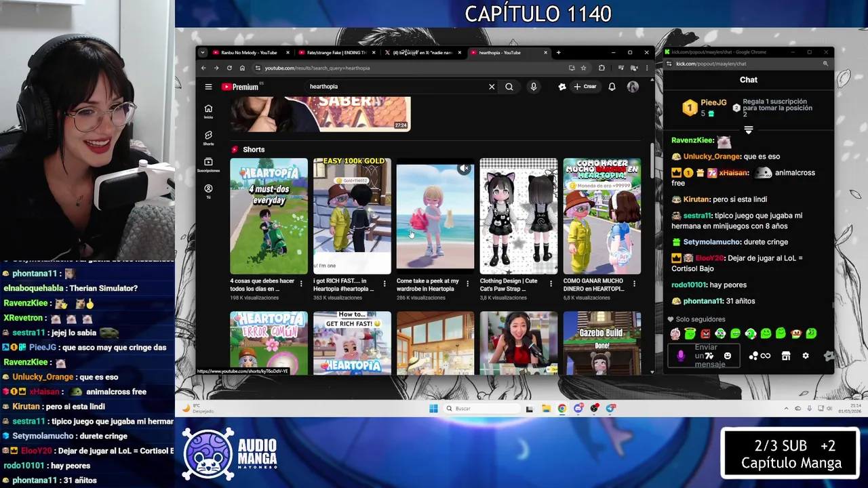Viewport: 868px width, 488px height.
Task: Open the Tú section in sidebar
Action: [208, 192]
